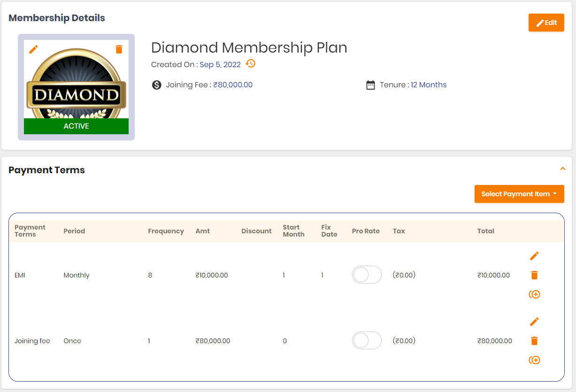The height and width of the screenshot is (392, 576).
Task: Click the frequency value 8 in EMI row
Action: (x=150, y=275)
